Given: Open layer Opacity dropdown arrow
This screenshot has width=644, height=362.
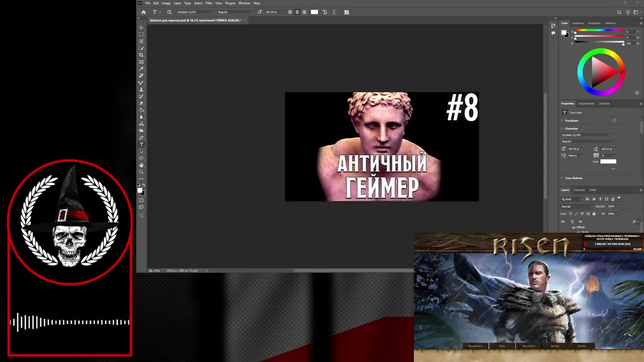Looking at the screenshot, I should (618, 206).
